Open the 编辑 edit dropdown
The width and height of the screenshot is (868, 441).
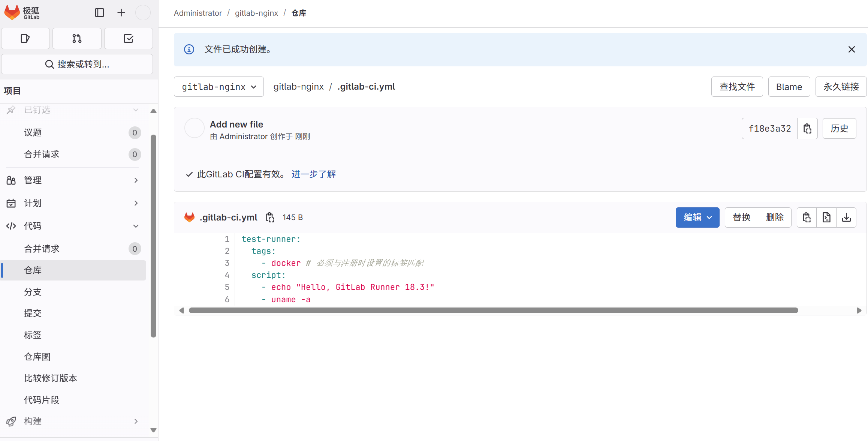697,217
